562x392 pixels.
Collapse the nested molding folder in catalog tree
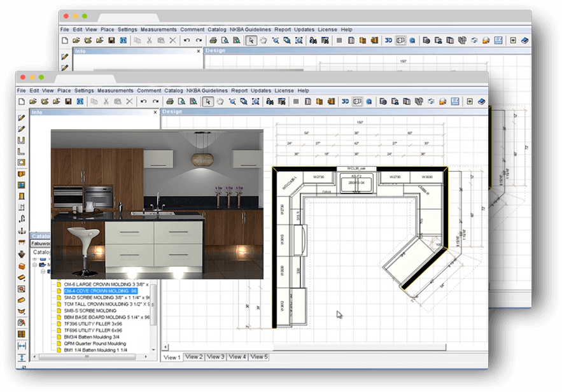point(43,271)
